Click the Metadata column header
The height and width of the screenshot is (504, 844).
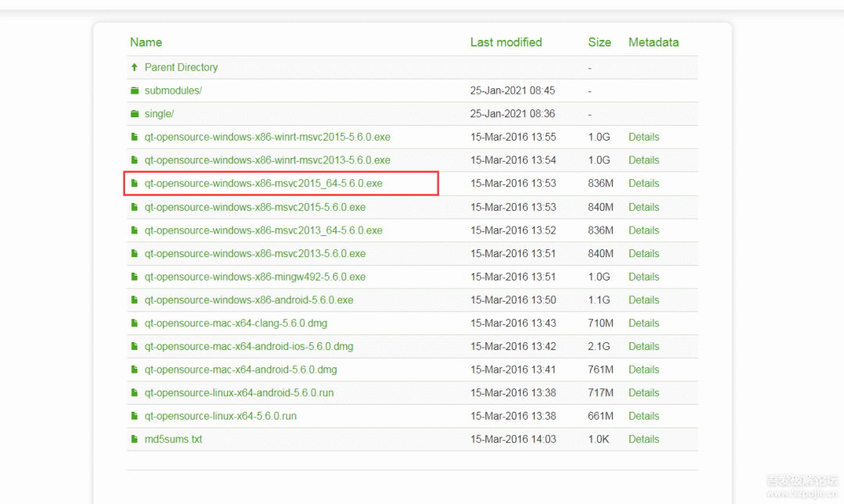(x=653, y=42)
